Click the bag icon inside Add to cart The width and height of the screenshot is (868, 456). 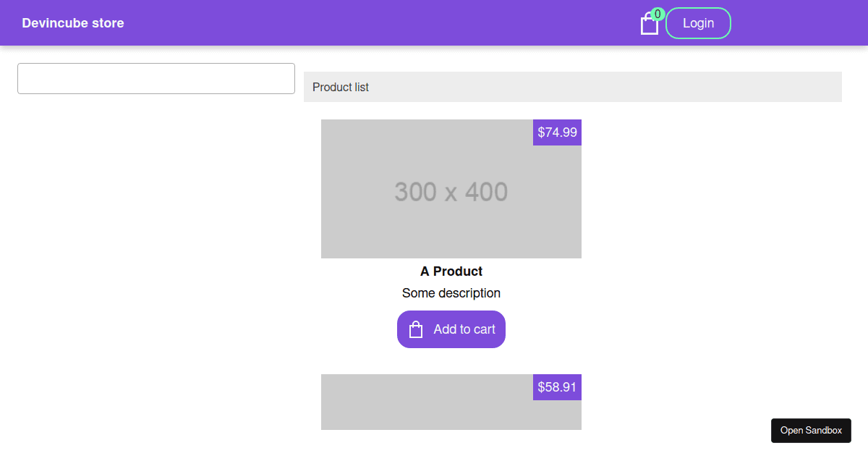(416, 329)
